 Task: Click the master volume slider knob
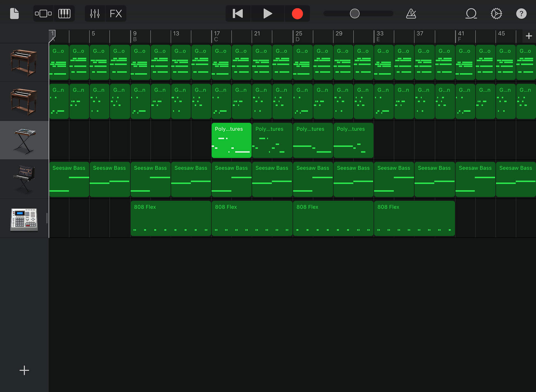(x=355, y=13)
